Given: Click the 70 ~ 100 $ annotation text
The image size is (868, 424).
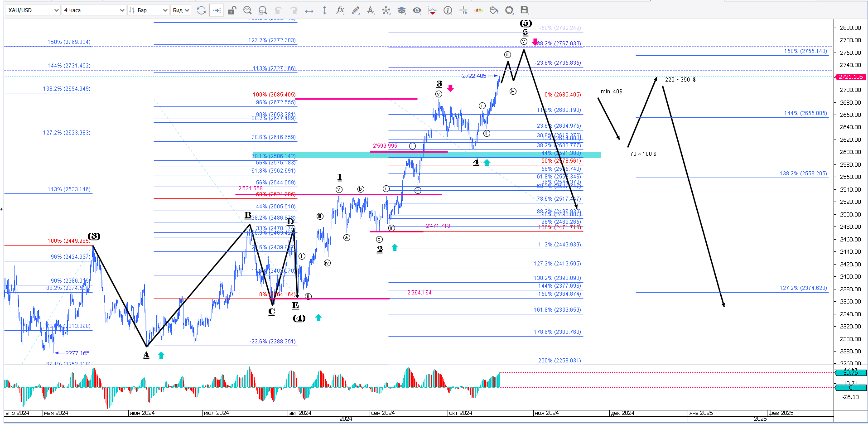Looking at the screenshot, I should tap(643, 154).
